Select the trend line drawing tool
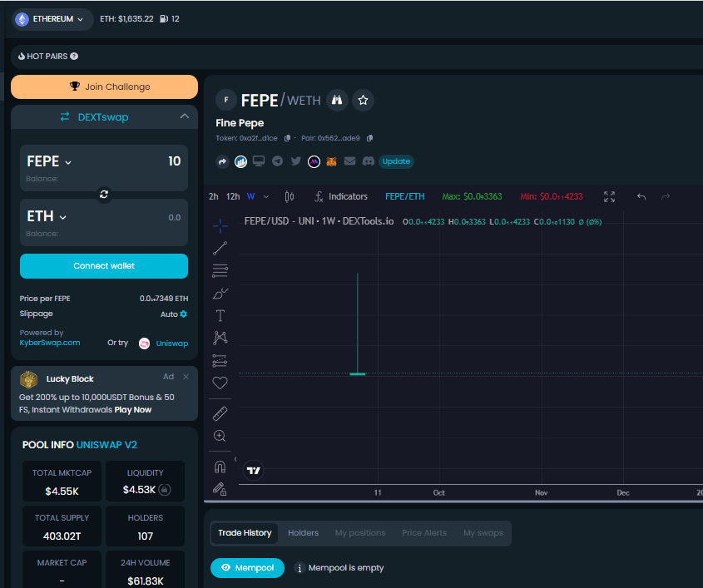 [220, 248]
